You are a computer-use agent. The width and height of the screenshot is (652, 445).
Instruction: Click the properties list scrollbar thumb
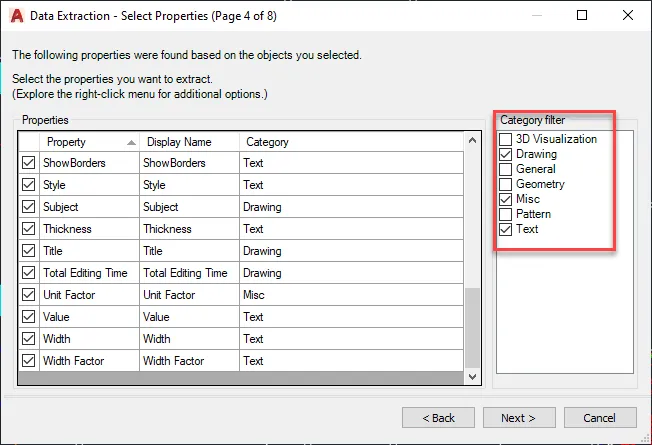coord(472,328)
